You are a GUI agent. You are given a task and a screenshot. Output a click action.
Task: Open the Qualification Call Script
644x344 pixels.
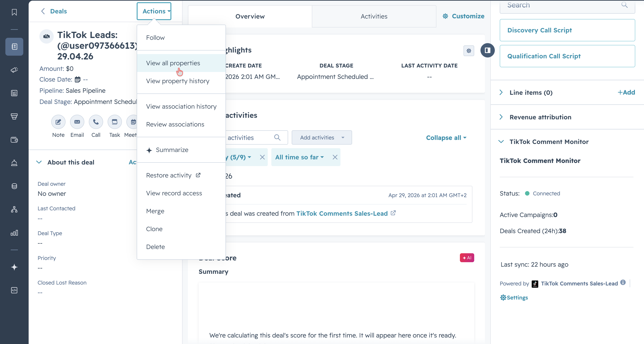pyautogui.click(x=567, y=56)
